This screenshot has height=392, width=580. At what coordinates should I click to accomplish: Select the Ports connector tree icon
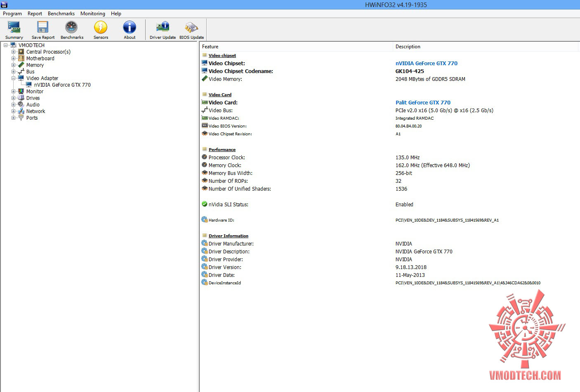click(x=21, y=118)
